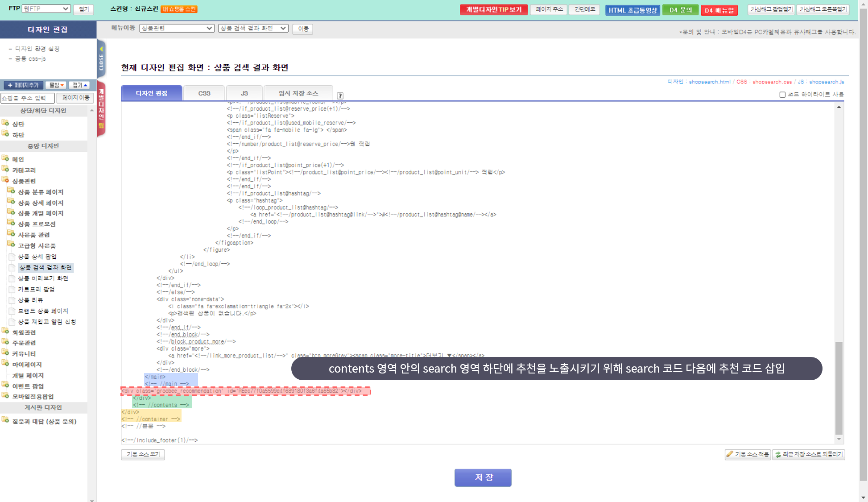The width and height of the screenshot is (868, 502).
Task: Open the 상품관련 menu move dropdown
Action: coord(177,28)
